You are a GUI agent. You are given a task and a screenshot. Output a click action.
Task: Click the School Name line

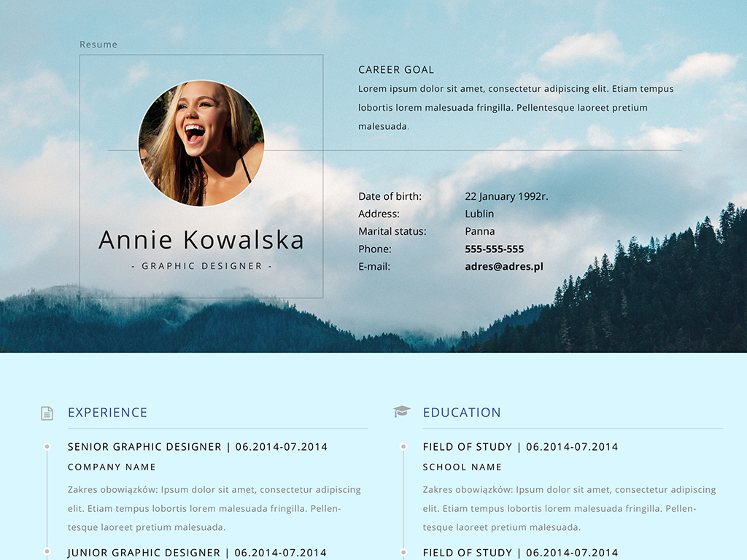click(462, 467)
